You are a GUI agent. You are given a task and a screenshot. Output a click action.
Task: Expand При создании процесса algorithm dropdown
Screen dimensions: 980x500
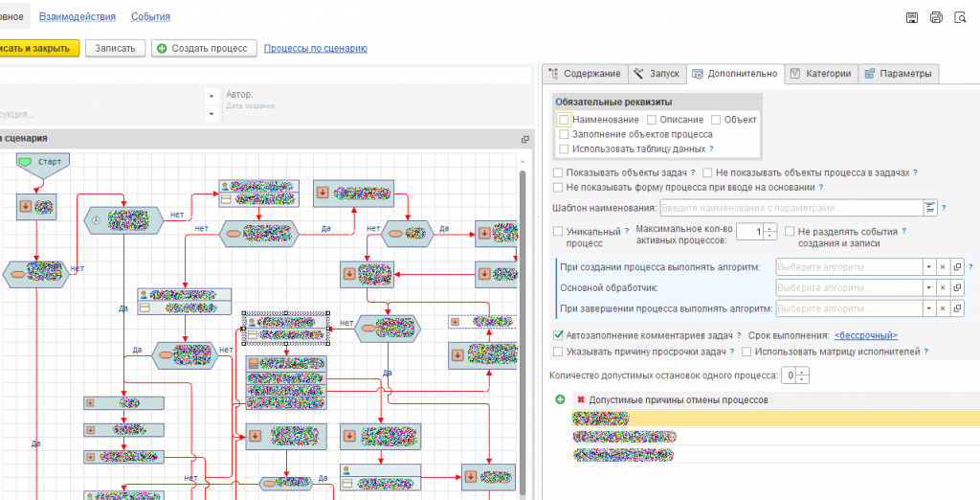[x=927, y=267]
